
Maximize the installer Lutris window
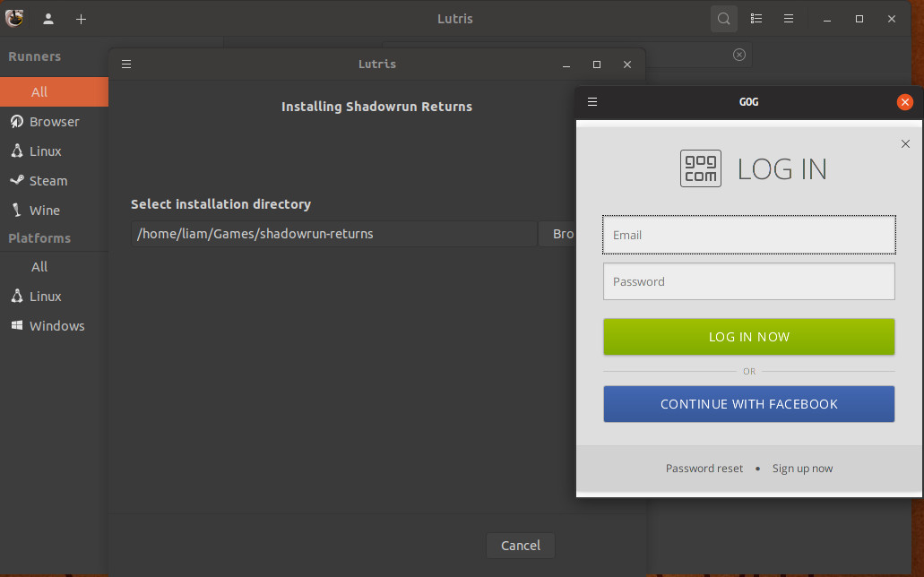[x=597, y=65]
